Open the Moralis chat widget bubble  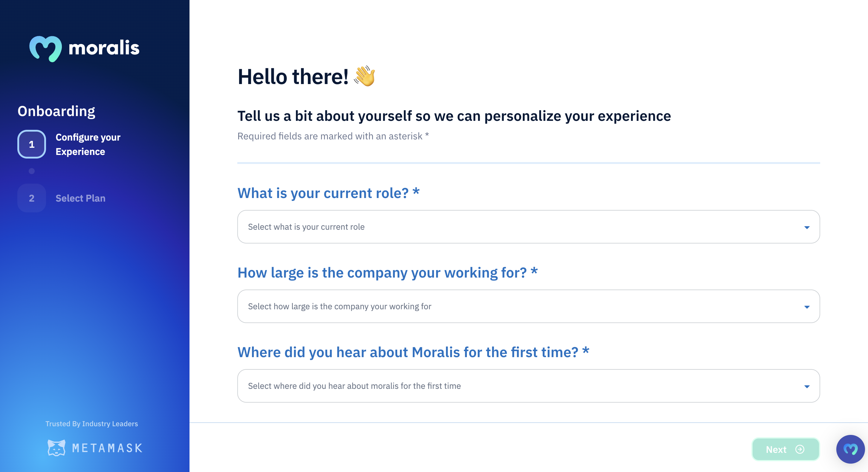coord(850,449)
